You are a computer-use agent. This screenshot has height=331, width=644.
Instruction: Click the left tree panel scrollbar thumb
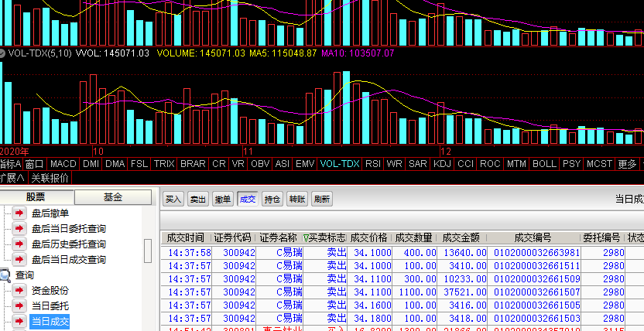coord(149,251)
